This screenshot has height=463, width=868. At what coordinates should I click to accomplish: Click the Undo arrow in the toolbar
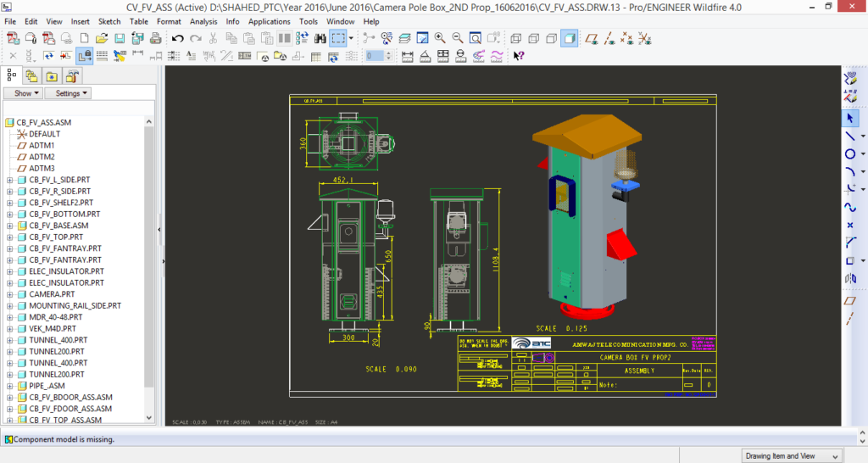click(177, 38)
